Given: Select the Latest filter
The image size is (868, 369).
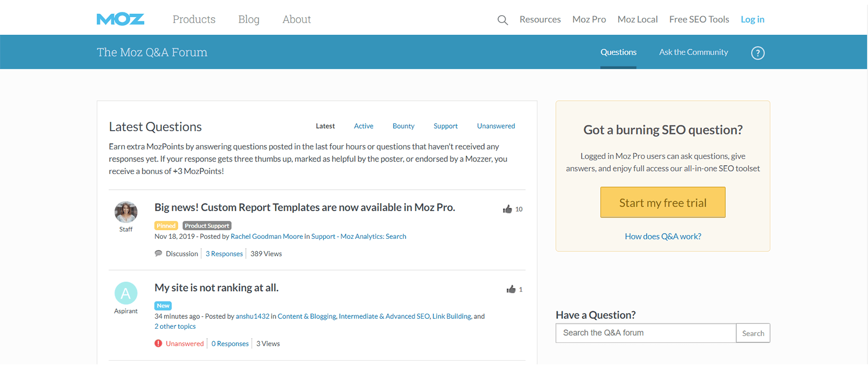Looking at the screenshot, I should 325,126.
